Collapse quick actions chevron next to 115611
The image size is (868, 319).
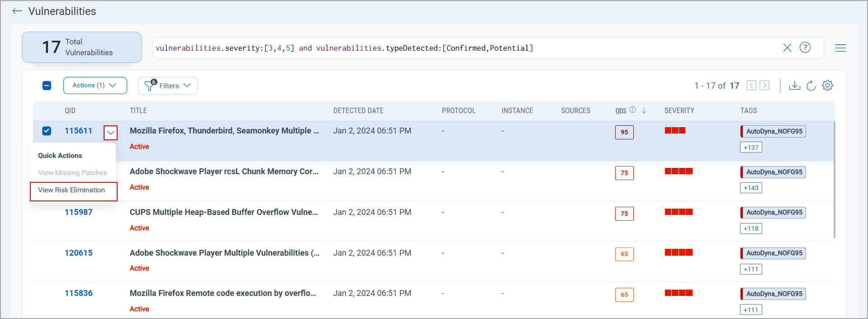(110, 133)
